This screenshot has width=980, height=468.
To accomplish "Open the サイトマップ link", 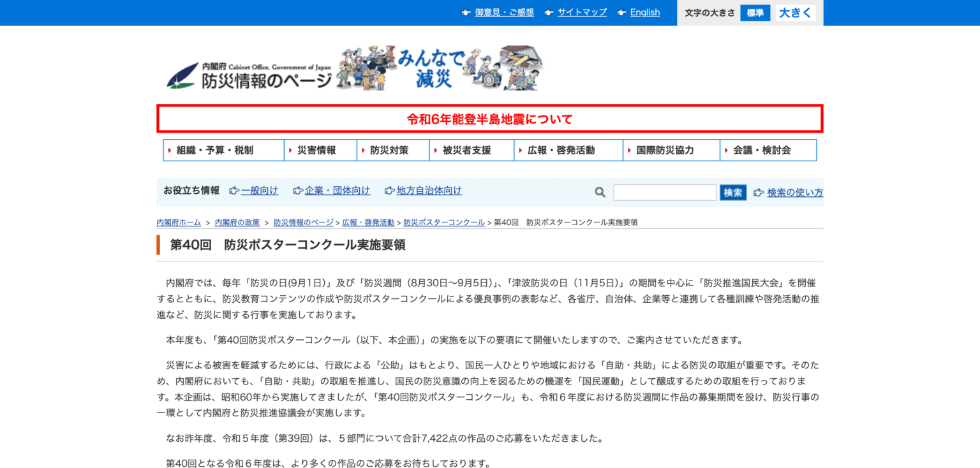I will [582, 13].
